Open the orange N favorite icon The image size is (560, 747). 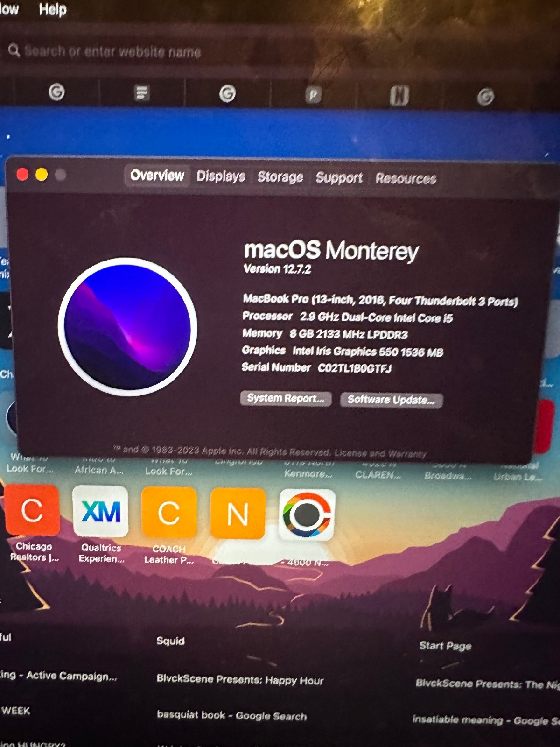[238, 514]
